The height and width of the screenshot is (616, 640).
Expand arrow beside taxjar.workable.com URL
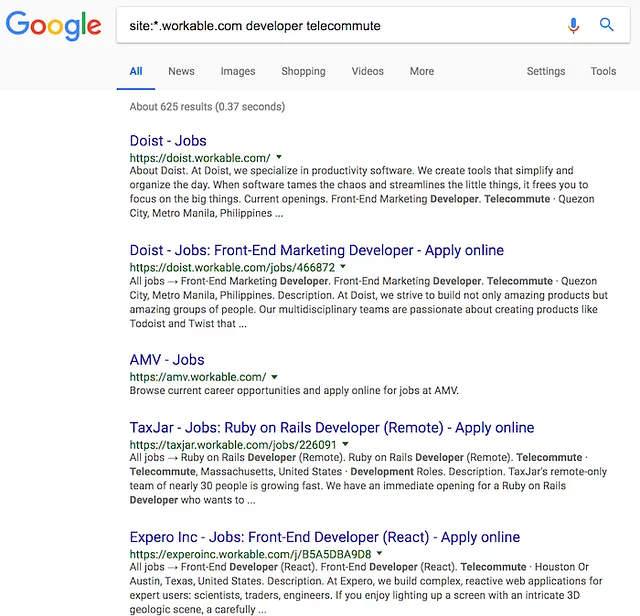(x=346, y=444)
